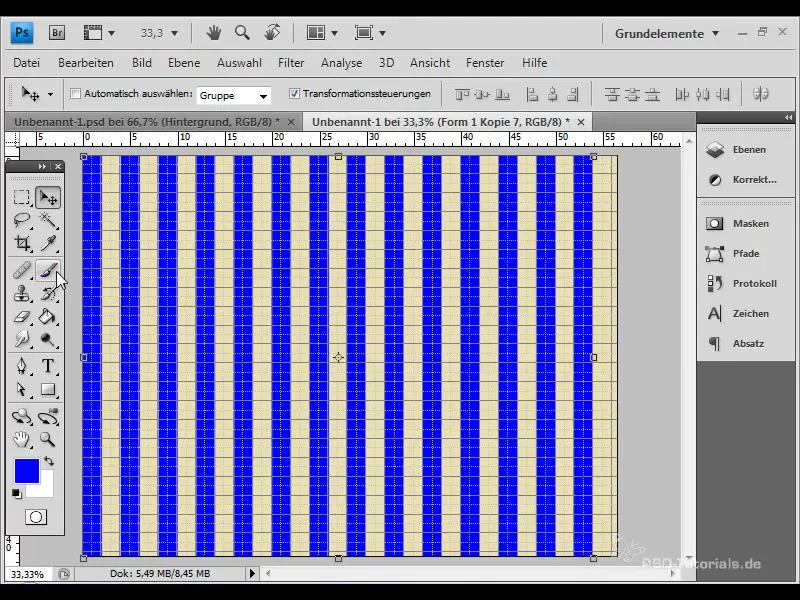Enable Automatisch auswählen checkbox

coord(76,94)
